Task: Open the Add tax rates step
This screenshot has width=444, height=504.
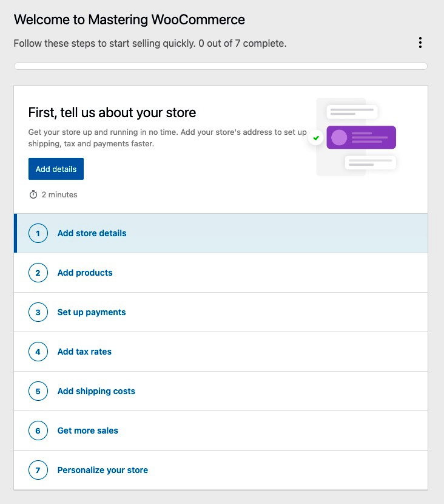Action: tap(221, 352)
